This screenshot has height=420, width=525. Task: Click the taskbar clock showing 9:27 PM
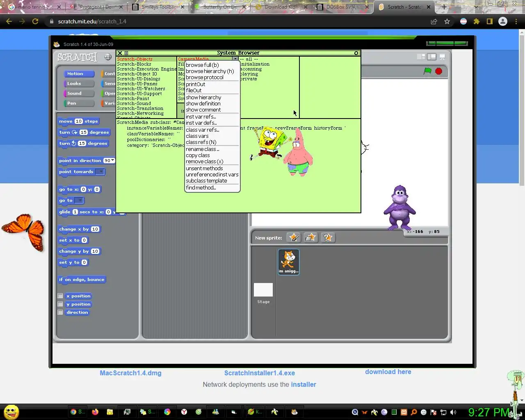click(489, 412)
